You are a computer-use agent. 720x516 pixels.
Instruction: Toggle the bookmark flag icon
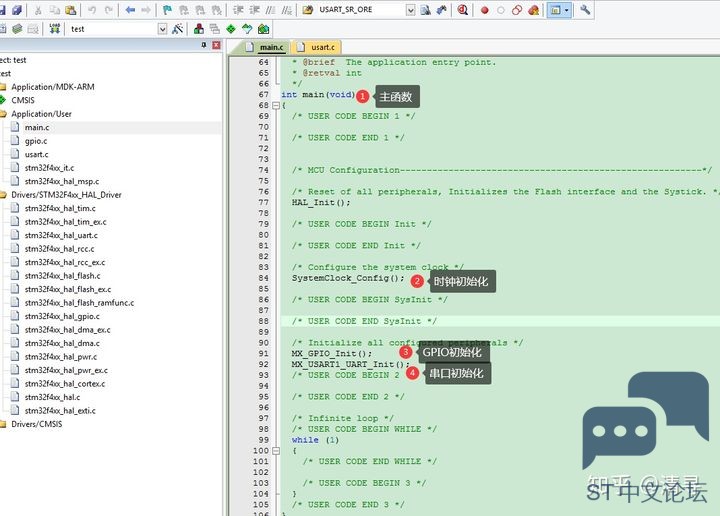coord(167,10)
